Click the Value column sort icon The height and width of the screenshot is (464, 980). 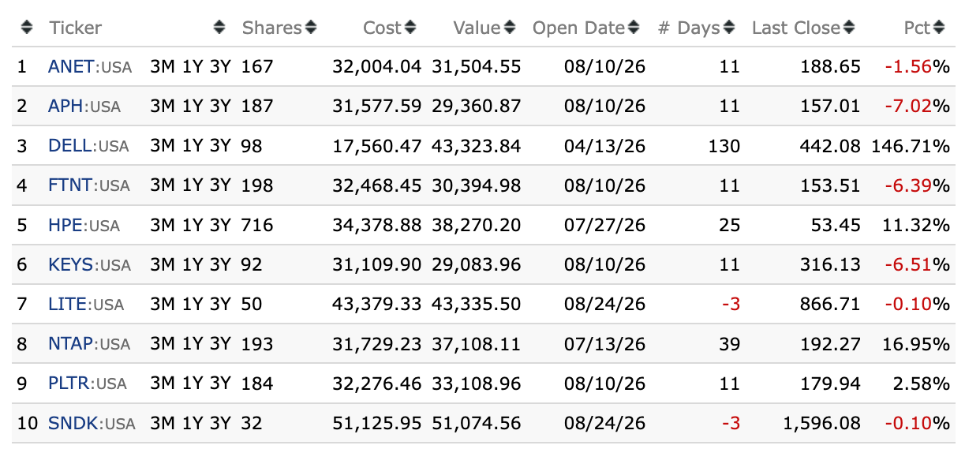pyautogui.click(x=510, y=28)
